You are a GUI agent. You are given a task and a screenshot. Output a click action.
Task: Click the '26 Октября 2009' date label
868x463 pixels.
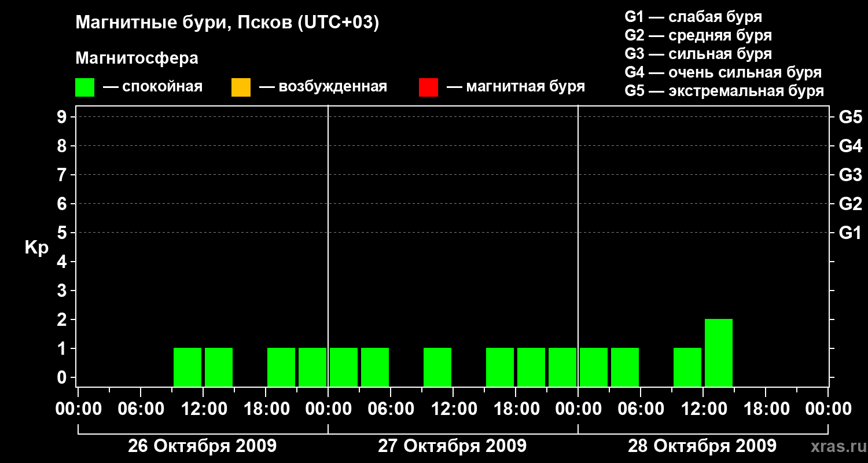[x=203, y=446]
